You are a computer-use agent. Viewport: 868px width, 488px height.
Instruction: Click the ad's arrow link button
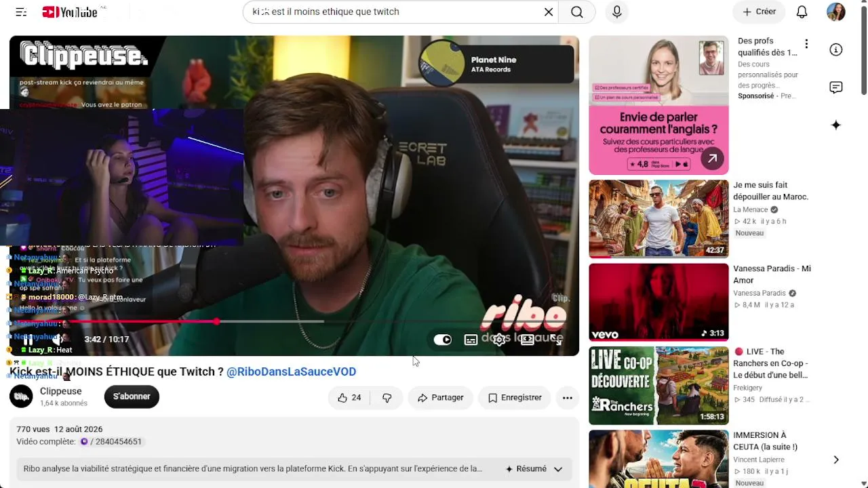pyautogui.click(x=711, y=159)
